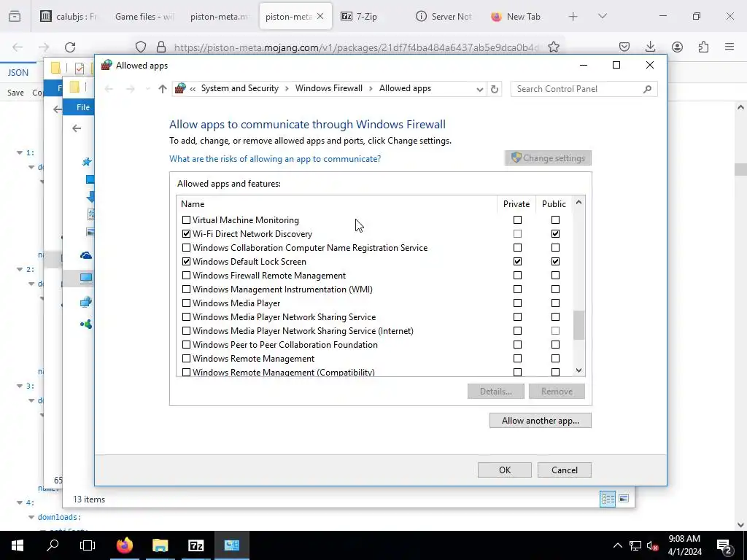Image resolution: width=747 pixels, height=560 pixels.
Task: Open the notification center icon
Action: tap(724, 545)
